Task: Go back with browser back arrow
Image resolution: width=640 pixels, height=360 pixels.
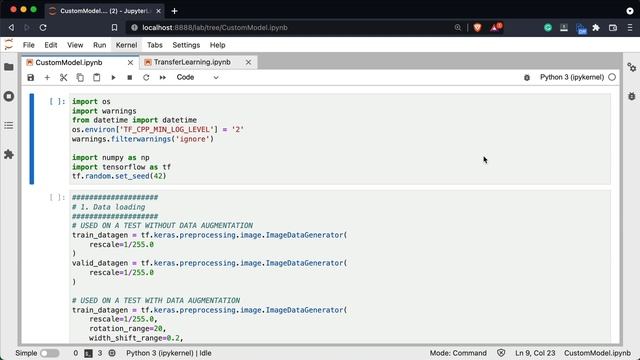Action: pyautogui.click(x=11, y=27)
